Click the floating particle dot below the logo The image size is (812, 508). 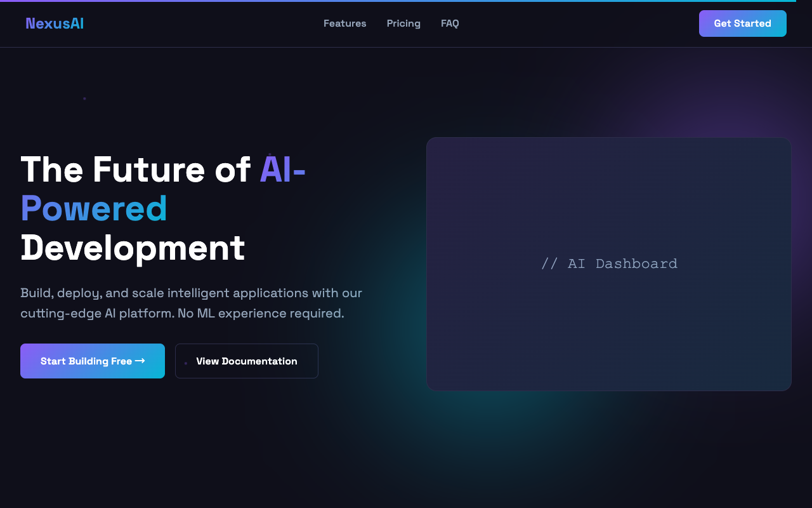coord(84,98)
